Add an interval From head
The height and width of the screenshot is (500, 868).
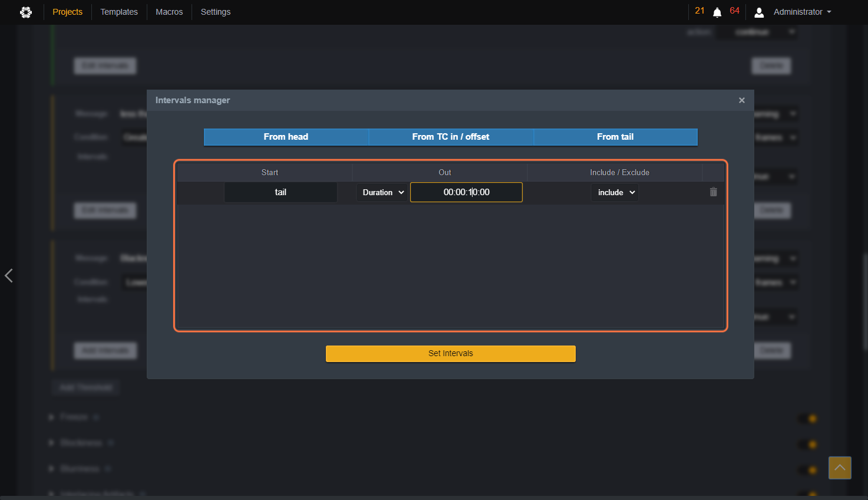[286, 137]
